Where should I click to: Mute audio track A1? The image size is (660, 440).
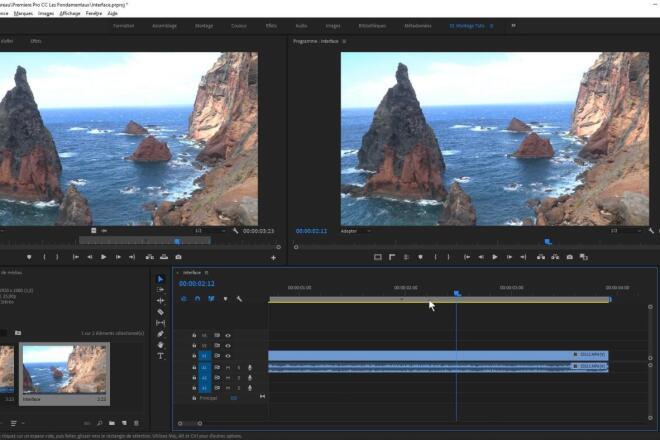[x=228, y=367]
